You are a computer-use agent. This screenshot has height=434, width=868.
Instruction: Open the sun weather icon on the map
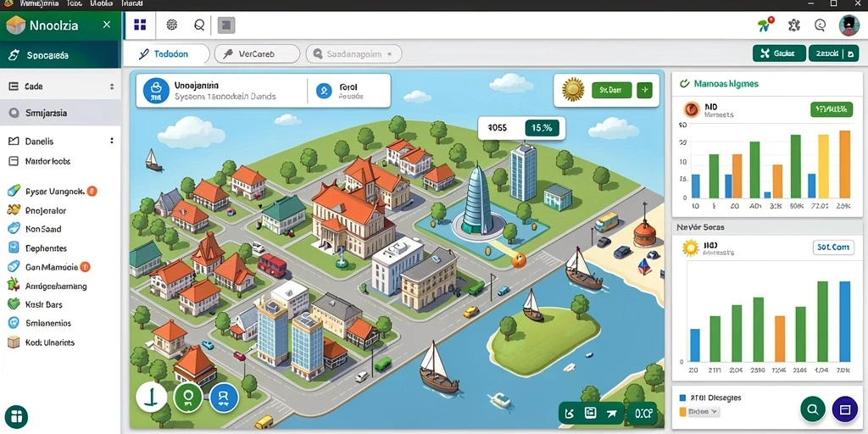tap(573, 90)
